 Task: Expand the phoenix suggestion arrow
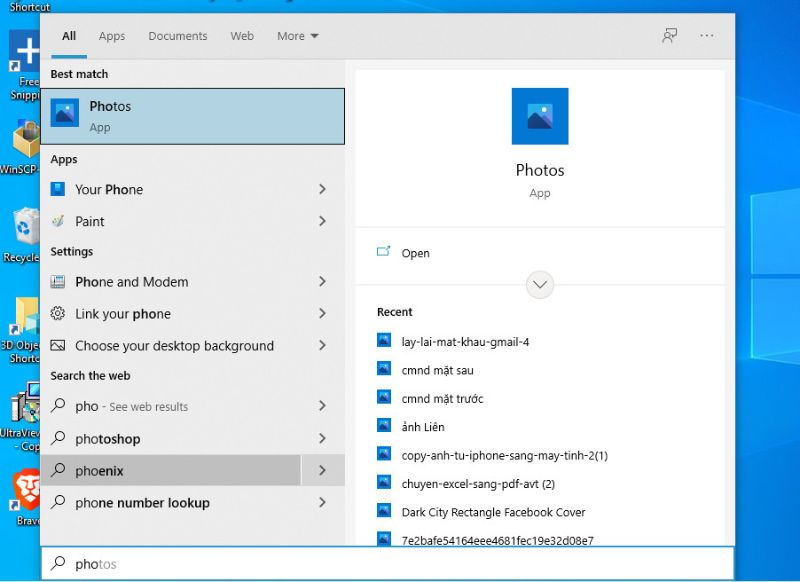322,470
